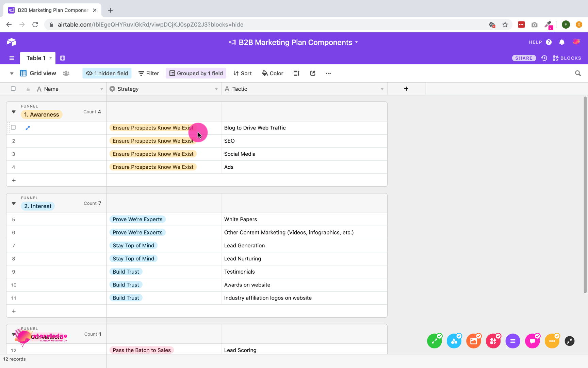Select the Table 1 tab
The image size is (588, 368).
[36, 58]
